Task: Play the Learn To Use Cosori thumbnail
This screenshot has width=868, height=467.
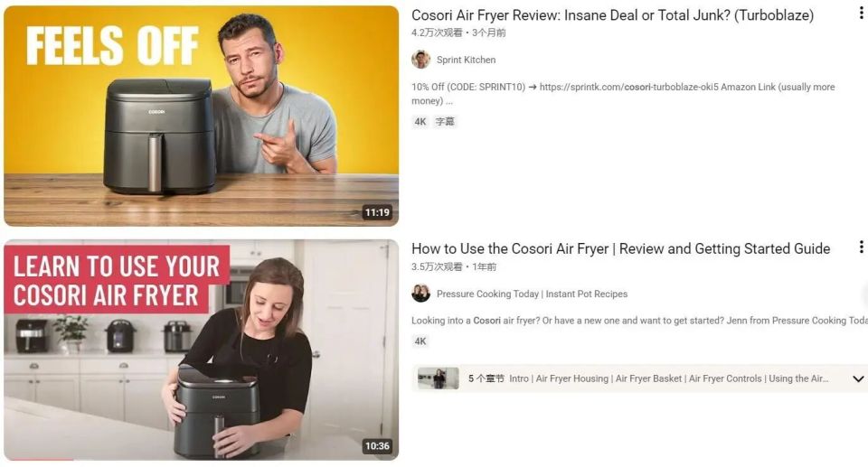Action: point(201,350)
